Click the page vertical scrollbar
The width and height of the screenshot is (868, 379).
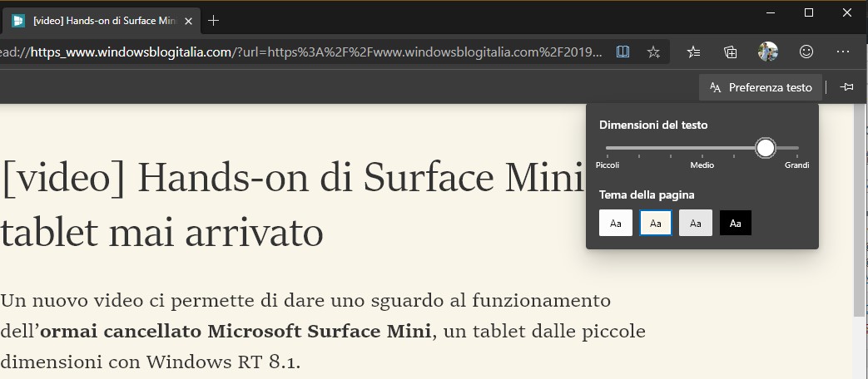pyautogui.click(x=859, y=210)
